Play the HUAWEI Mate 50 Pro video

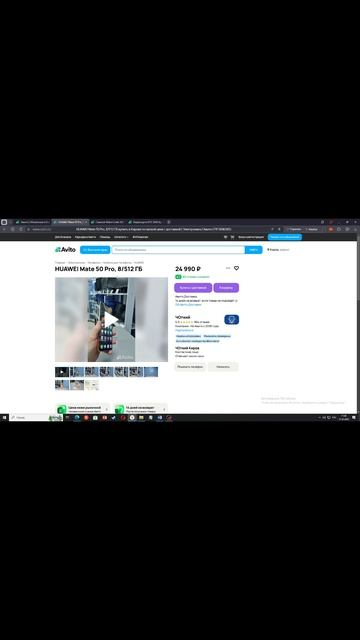tap(111, 319)
